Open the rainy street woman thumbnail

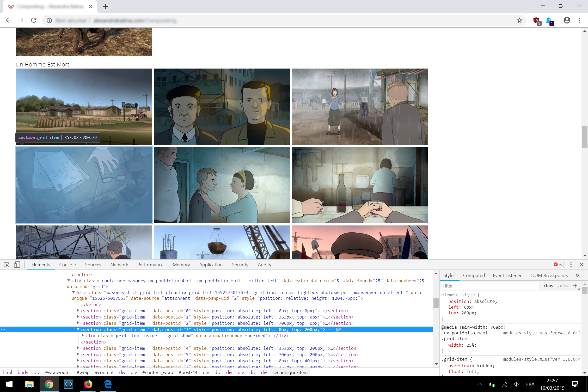(x=359, y=107)
